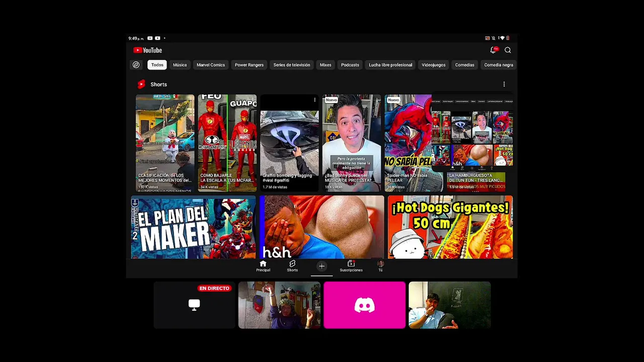This screenshot has height=362, width=644.
Task: Open the notifications bell
Action: [x=494, y=50]
